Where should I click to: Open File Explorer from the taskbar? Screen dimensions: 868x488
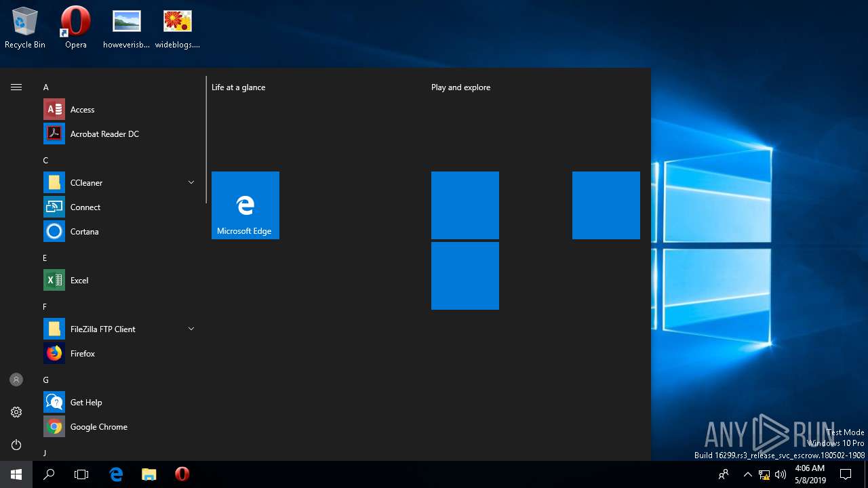[149, 474]
